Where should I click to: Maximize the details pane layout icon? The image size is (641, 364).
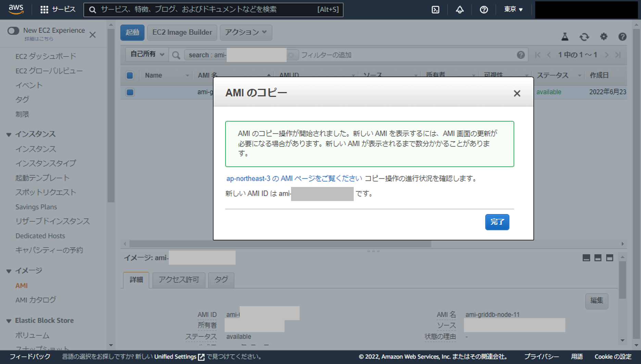tap(609, 258)
